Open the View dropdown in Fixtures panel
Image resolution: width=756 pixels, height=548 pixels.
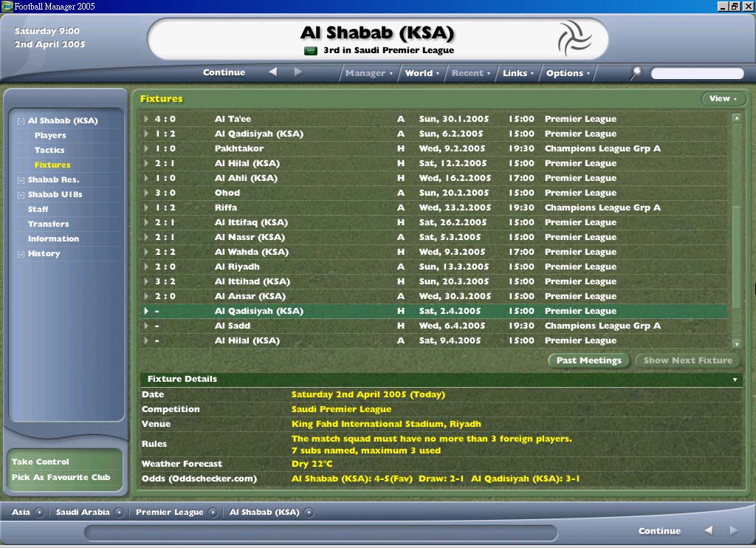723,99
